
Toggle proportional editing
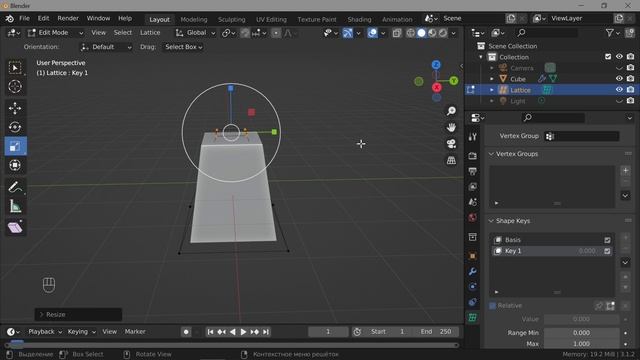(276, 33)
